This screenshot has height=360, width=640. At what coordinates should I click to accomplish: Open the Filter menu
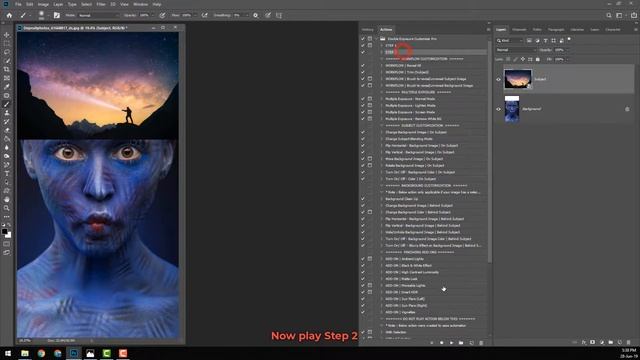101,4
